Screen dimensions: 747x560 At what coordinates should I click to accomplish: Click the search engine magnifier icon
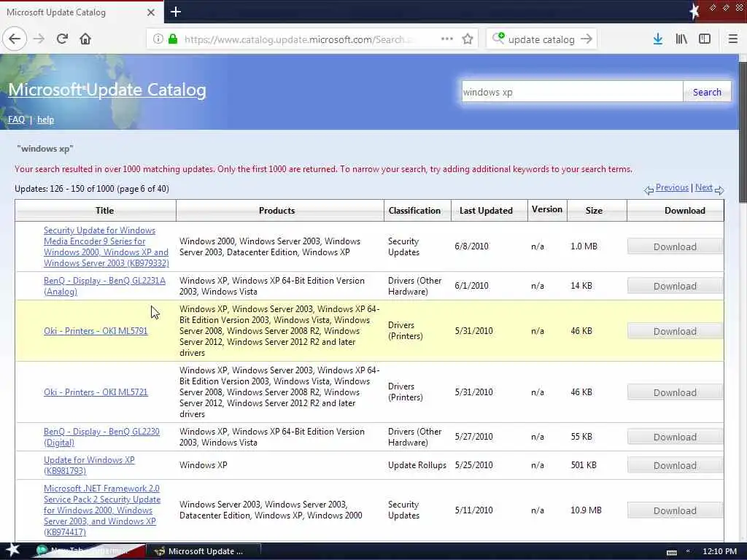[498, 38]
